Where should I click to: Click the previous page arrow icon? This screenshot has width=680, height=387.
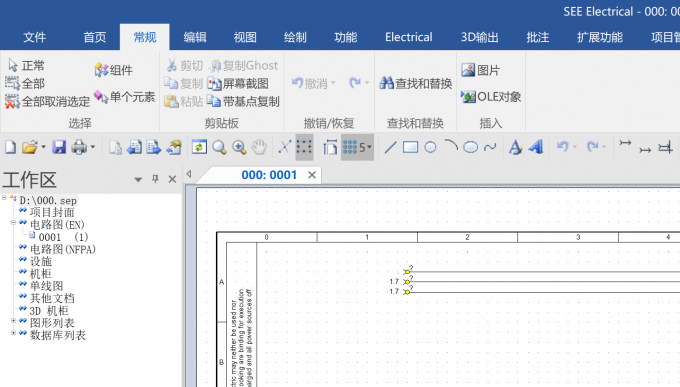click(134, 148)
